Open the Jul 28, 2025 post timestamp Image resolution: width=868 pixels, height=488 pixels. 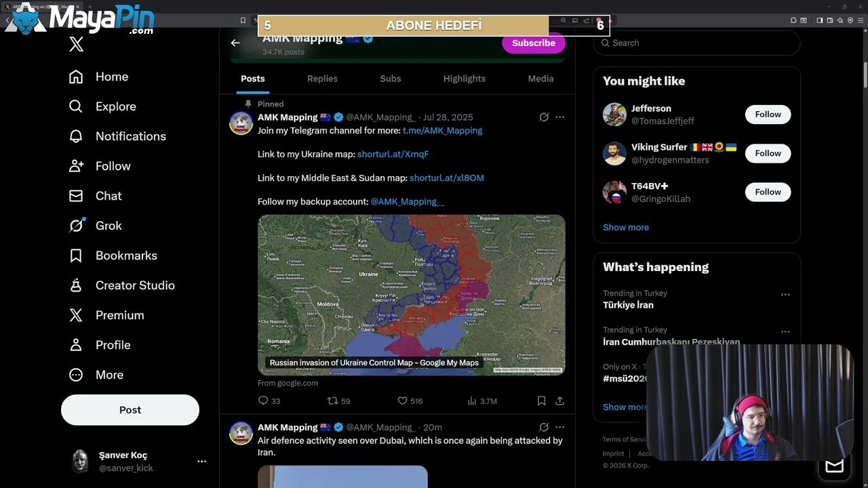pyautogui.click(x=448, y=117)
